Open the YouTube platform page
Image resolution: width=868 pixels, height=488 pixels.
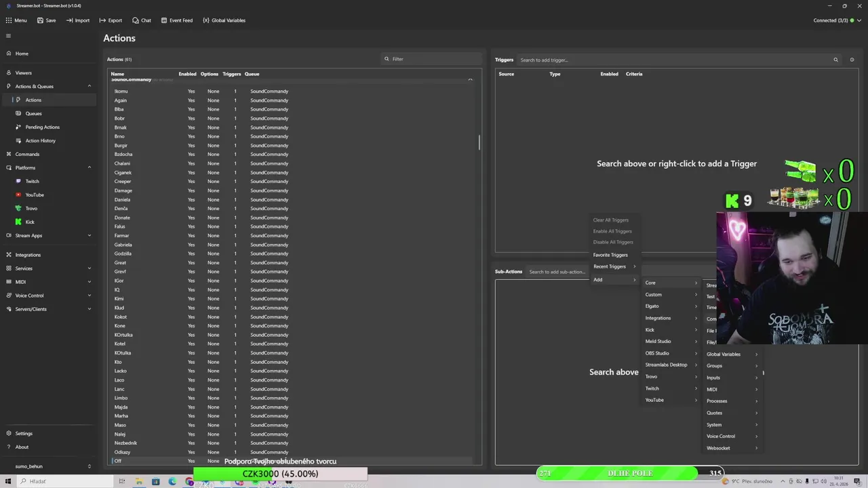(x=34, y=195)
